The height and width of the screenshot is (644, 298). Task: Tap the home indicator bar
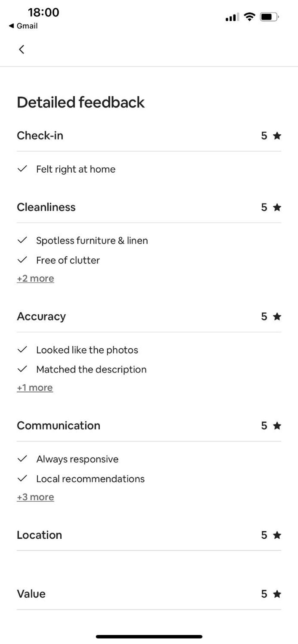point(149,637)
